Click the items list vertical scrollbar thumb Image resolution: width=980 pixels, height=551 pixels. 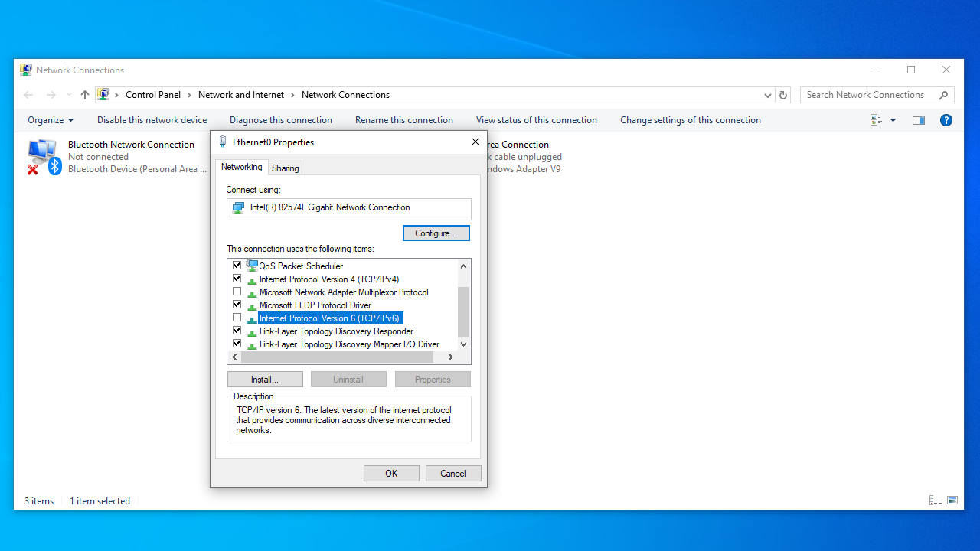pyautogui.click(x=463, y=311)
